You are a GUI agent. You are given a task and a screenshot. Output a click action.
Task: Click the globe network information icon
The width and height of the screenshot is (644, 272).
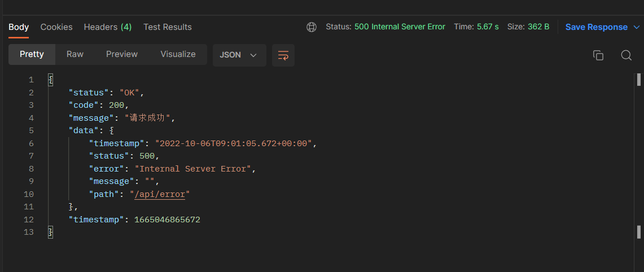coord(312,27)
